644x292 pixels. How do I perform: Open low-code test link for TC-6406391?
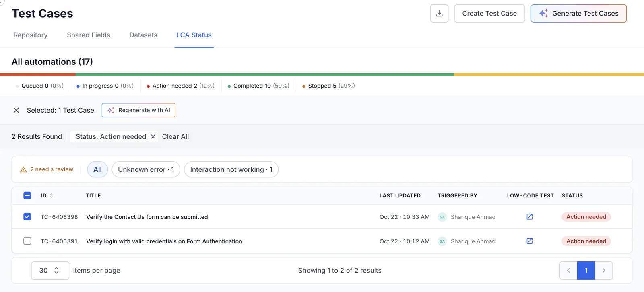click(530, 241)
